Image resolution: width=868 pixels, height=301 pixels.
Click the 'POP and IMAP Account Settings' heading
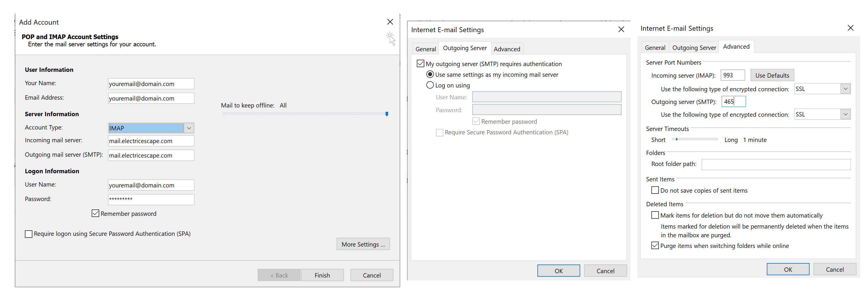click(70, 37)
